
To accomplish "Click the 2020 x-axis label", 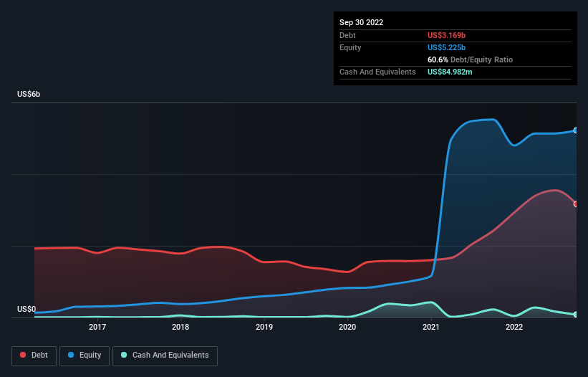I will click(347, 327).
